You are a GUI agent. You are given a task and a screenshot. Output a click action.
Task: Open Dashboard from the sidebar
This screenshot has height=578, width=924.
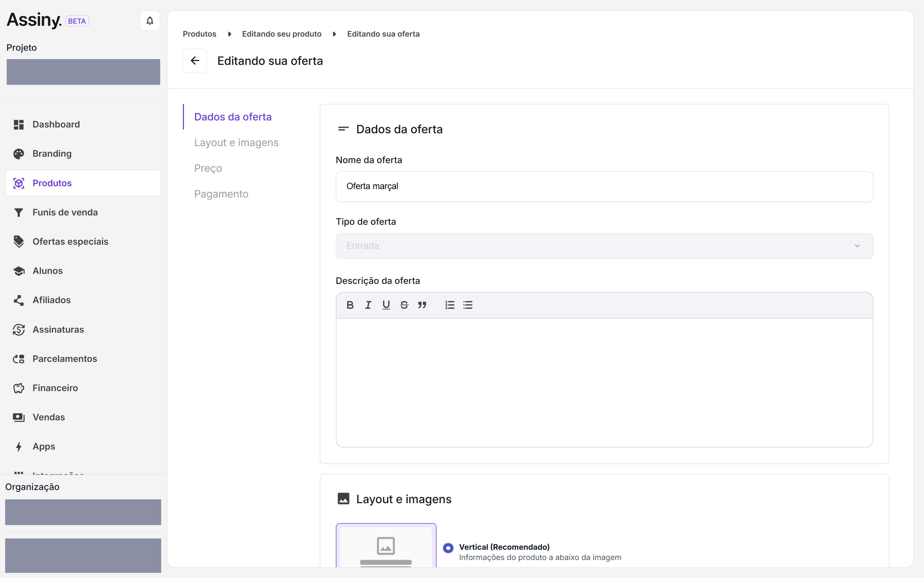point(83,124)
